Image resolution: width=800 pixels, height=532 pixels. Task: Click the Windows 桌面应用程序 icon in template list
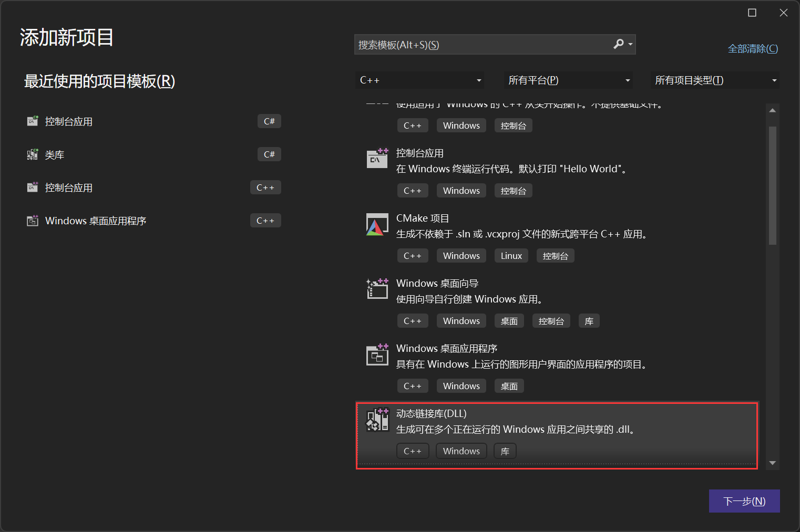[377, 354]
